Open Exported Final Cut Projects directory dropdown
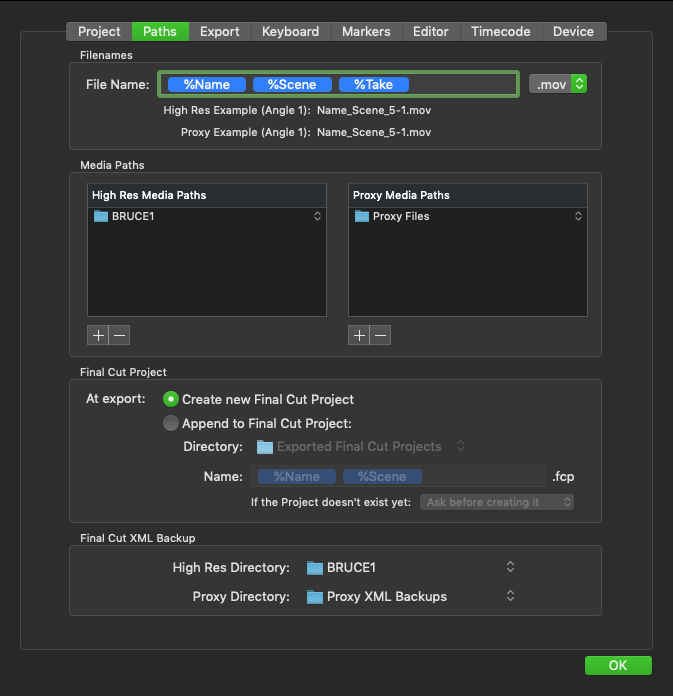Screen dimensions: 673x696 pos(460,446)
